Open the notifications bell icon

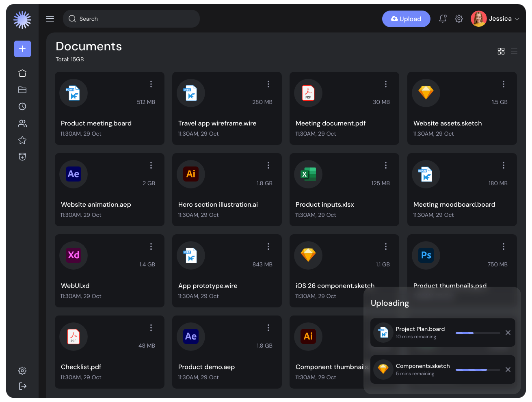click(443, 19)
